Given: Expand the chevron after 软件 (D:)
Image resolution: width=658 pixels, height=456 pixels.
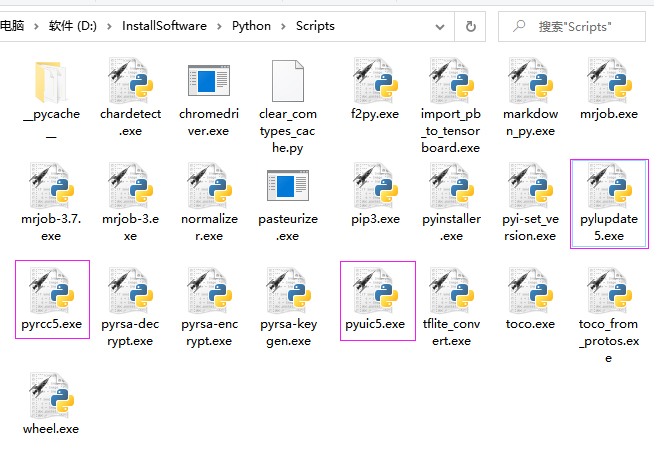Looking at the screenshot, I should click(109, 26).
